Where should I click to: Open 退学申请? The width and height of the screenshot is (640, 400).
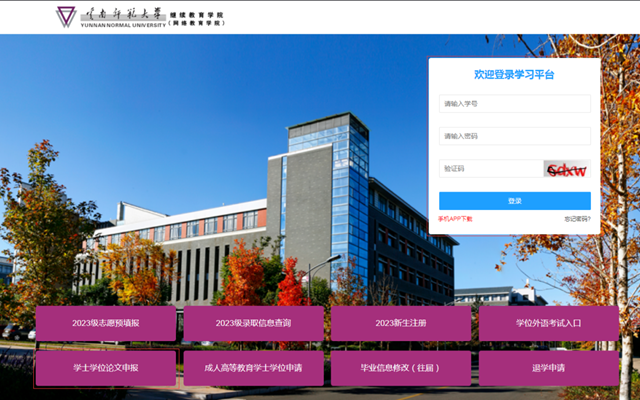click(x=549, y=368)
